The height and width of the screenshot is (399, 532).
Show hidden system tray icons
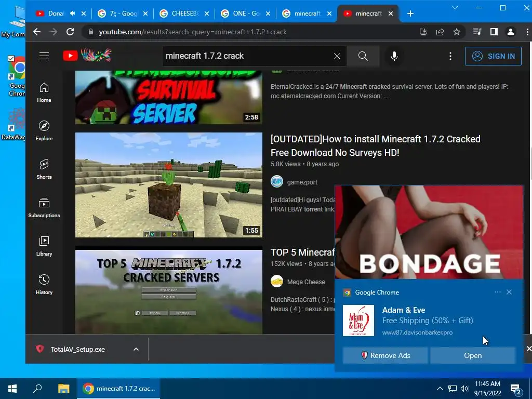click(x=440, y=389)
